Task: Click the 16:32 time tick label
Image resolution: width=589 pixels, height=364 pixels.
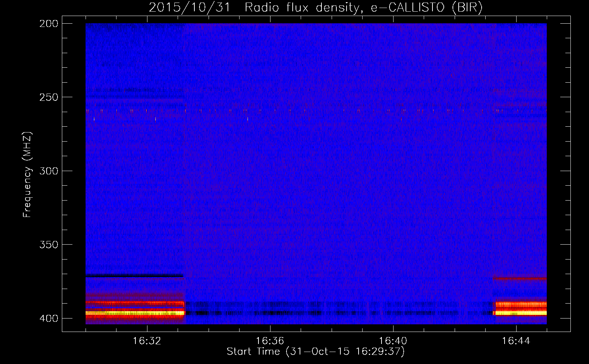Action: (x=147, y=341)
